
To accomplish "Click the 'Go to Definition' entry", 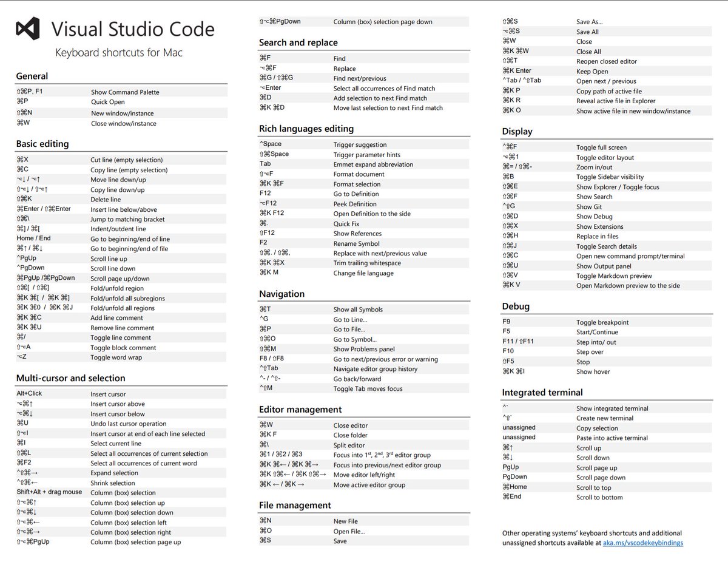I will (x=356, y=194).
